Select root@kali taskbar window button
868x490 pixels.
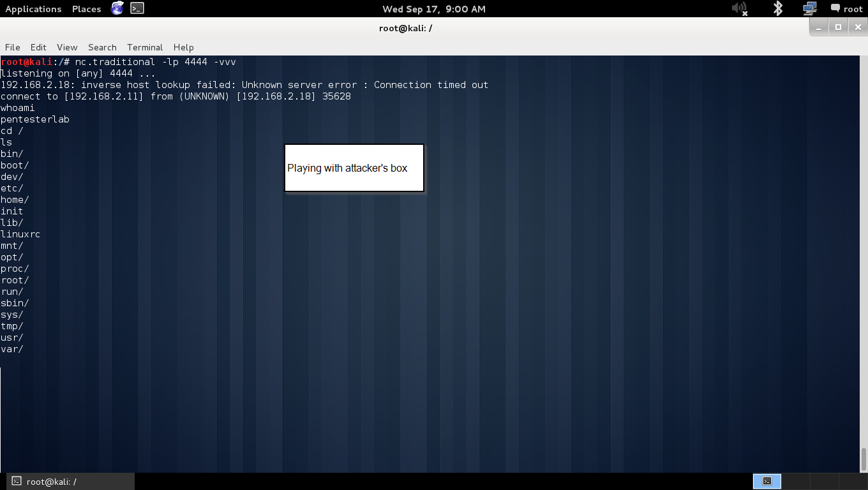pyautogui.click(x=70, y=481)
